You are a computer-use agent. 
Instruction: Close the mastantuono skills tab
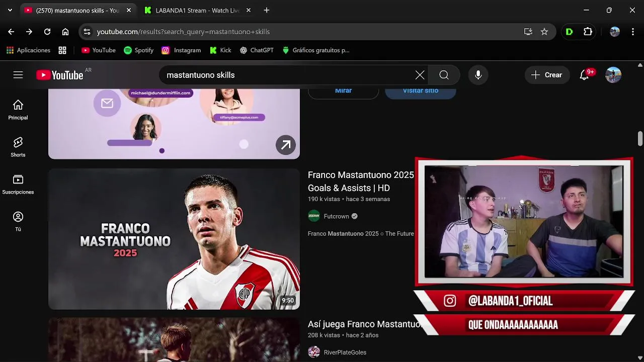[129, 10]
